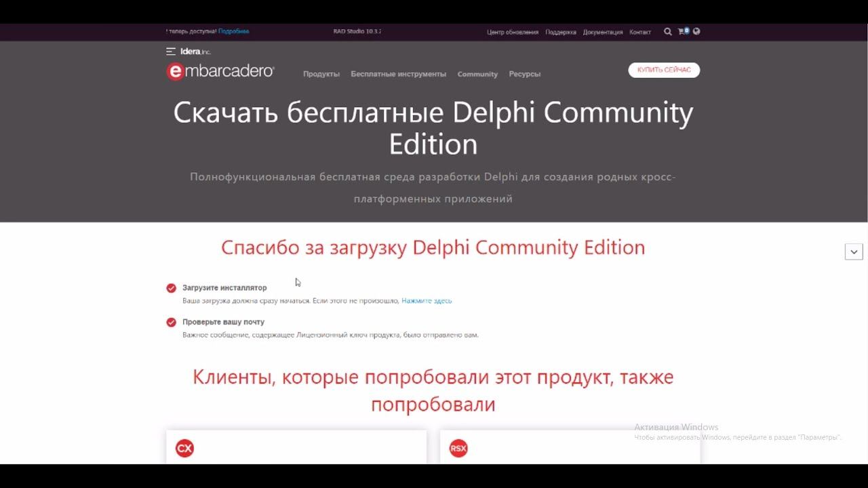Click the Idera, Inc. text logo
This screenshot has width=868, height=488.
195,52
